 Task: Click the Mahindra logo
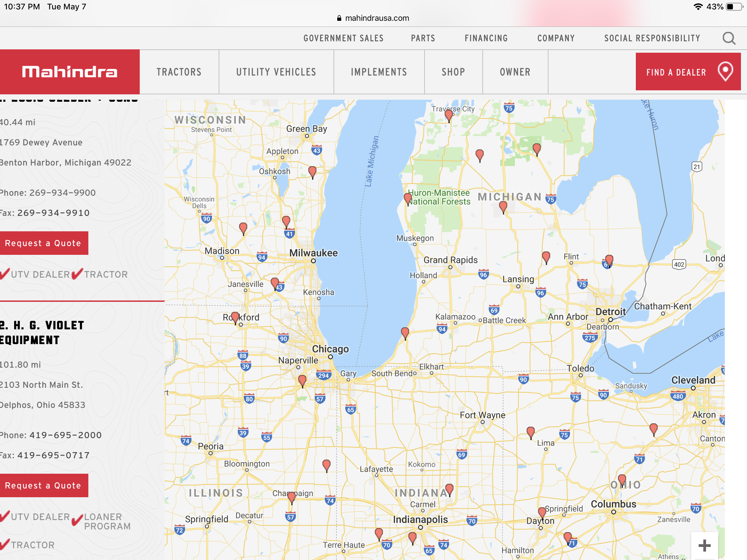coord(70,72)
